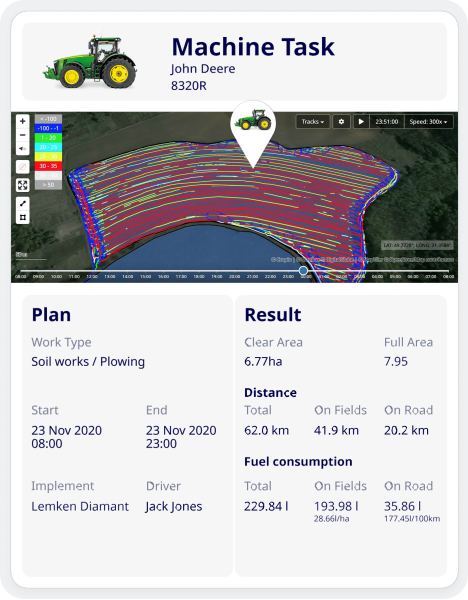Select the yellow '25 - 30' legend swatch
Viewport: 468px width, 600px height.
(x=48, y=157)
